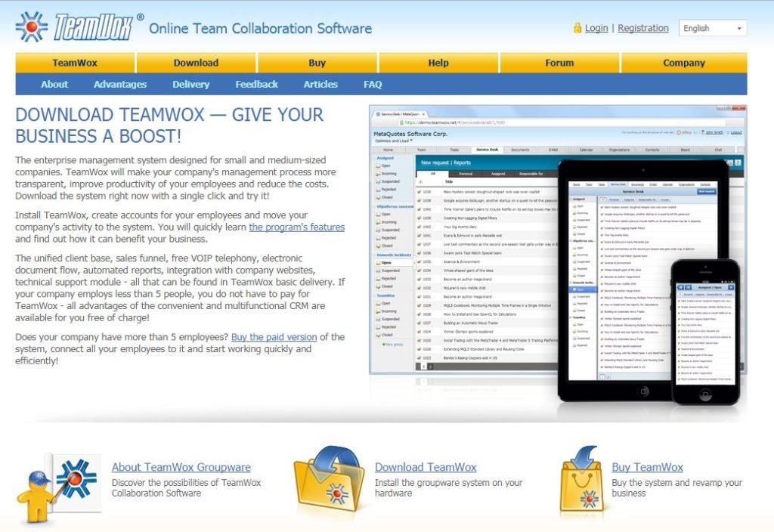Click the text 'Discover the possibilities of TeamWox'

186,483
